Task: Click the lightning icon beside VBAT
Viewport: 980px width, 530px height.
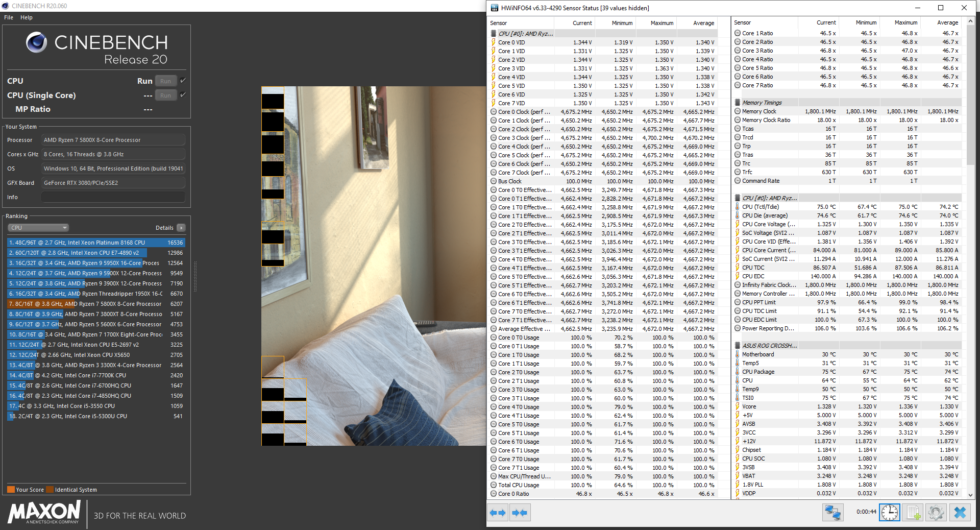Action: 738,476
